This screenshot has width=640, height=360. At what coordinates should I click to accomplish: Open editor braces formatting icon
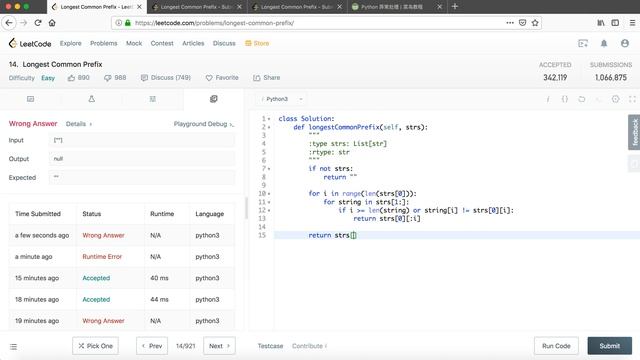click(565, 99)
